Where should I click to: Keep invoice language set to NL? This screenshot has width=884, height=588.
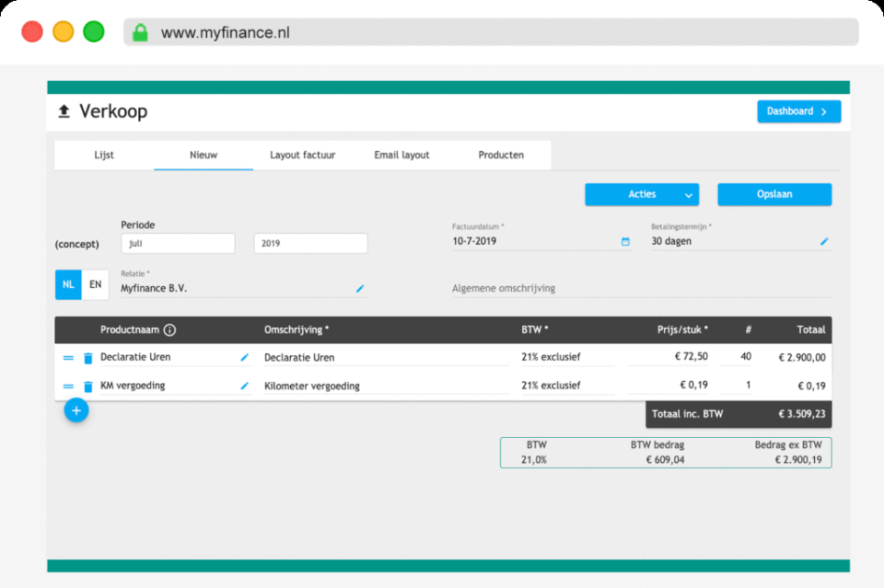[x=67, y=284]
